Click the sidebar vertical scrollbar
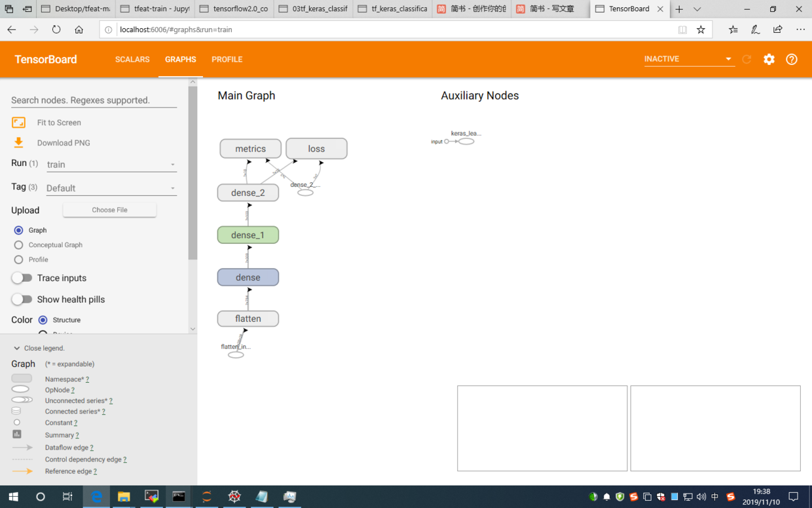 (193, 174)
